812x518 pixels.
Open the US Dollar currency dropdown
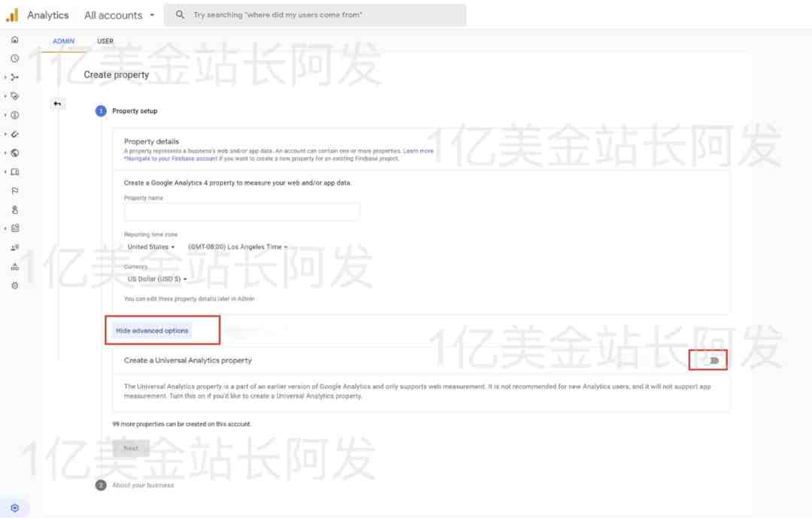(x=157, y=279)
